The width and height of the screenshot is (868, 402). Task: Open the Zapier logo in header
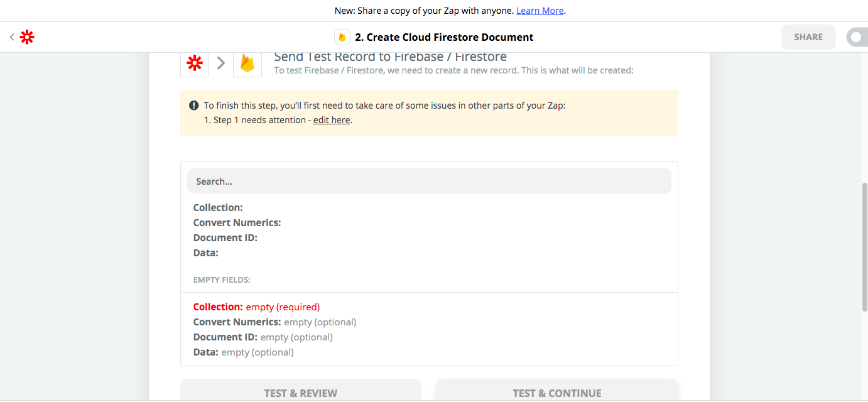point(27,37)
